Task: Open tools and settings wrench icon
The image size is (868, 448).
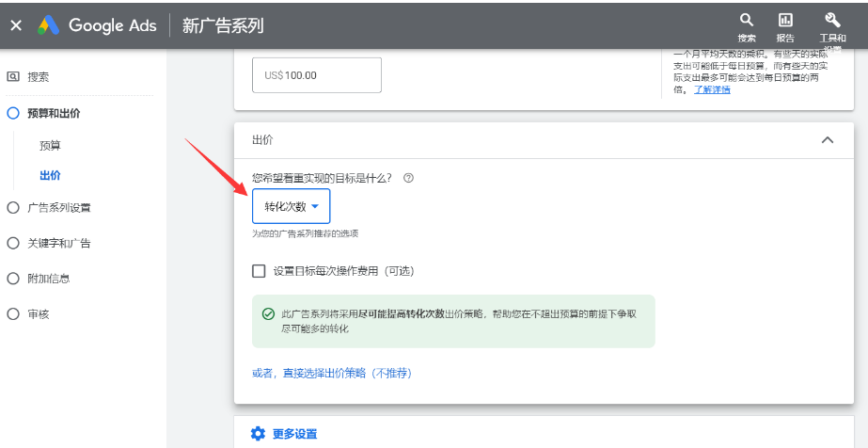Action: pyautogui.click(x=832, y=20)
